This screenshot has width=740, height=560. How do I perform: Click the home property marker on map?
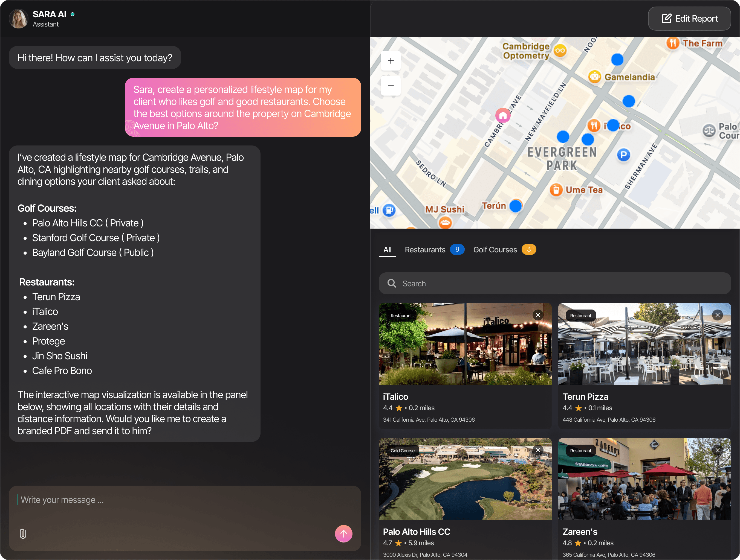[502, 116]
